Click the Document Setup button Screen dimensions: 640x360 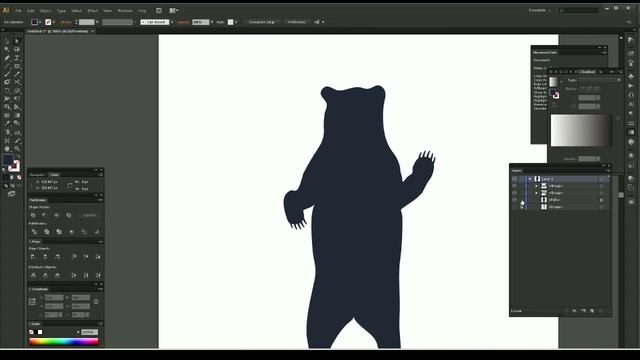point(262,22)
